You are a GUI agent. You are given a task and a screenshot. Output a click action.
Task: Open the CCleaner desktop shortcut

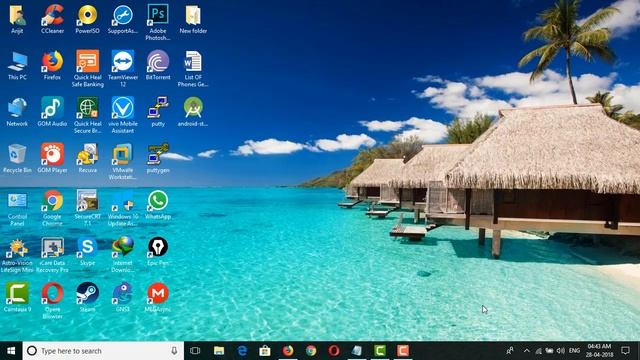click(x=53, y=19)
